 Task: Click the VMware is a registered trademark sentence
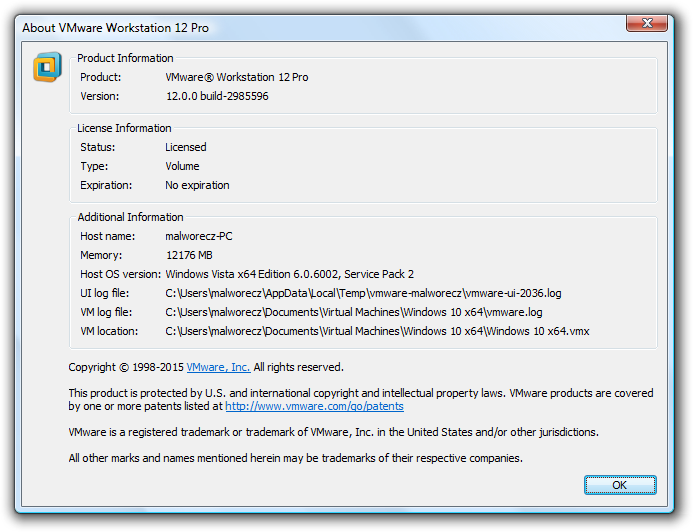coord(333,432)
